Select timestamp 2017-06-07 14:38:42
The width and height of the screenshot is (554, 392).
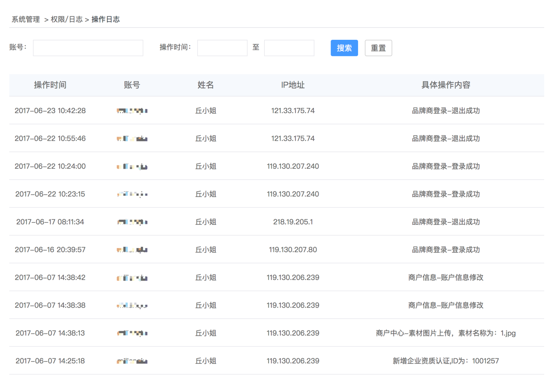50,277
